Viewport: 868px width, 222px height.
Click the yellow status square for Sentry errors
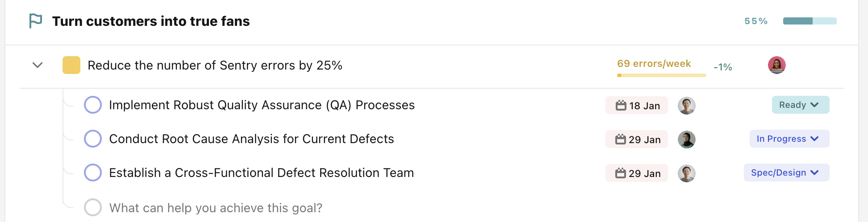pyautogui.click(x=71, y=65)
